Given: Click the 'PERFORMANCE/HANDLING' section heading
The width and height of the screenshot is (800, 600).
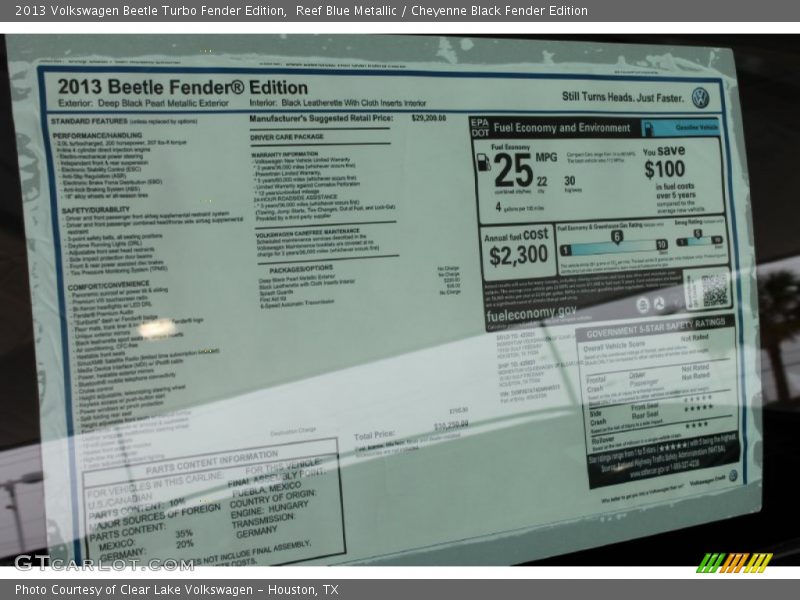Looking at the screenshot, I should coord(97,135).
